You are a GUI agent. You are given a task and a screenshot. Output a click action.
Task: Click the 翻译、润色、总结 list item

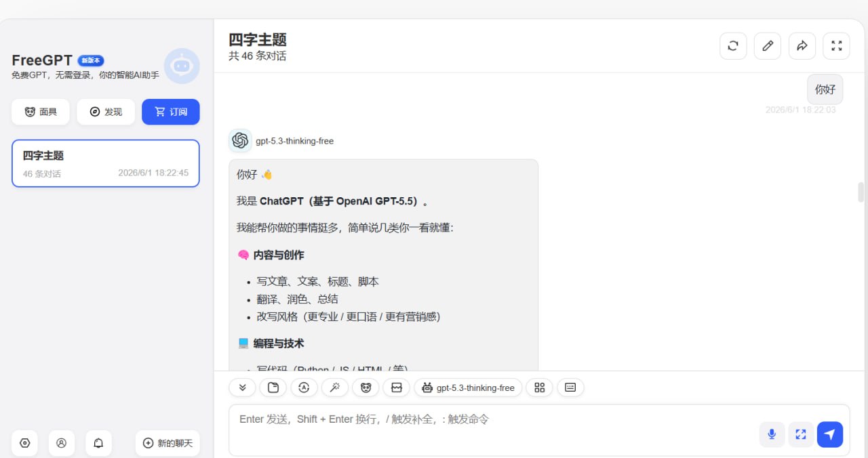point(297,299)
